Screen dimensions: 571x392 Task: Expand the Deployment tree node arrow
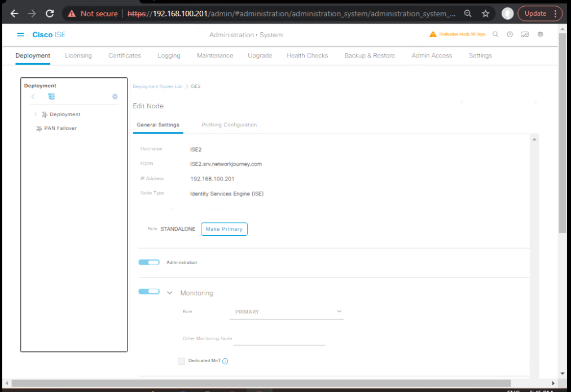pyautogui.click(x=36, y=114)
